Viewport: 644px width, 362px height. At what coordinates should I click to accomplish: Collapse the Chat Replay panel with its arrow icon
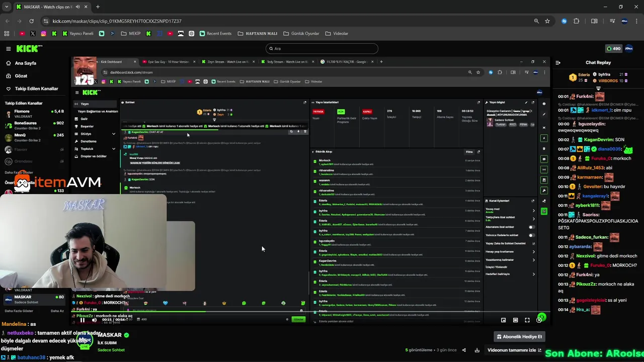(x=558, y=63)
